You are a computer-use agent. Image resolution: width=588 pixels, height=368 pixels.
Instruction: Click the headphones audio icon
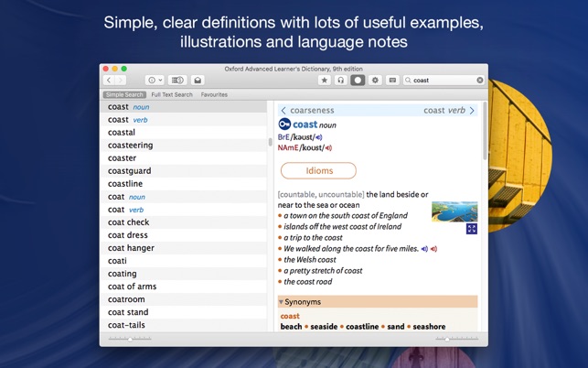[x=340, y=80]
